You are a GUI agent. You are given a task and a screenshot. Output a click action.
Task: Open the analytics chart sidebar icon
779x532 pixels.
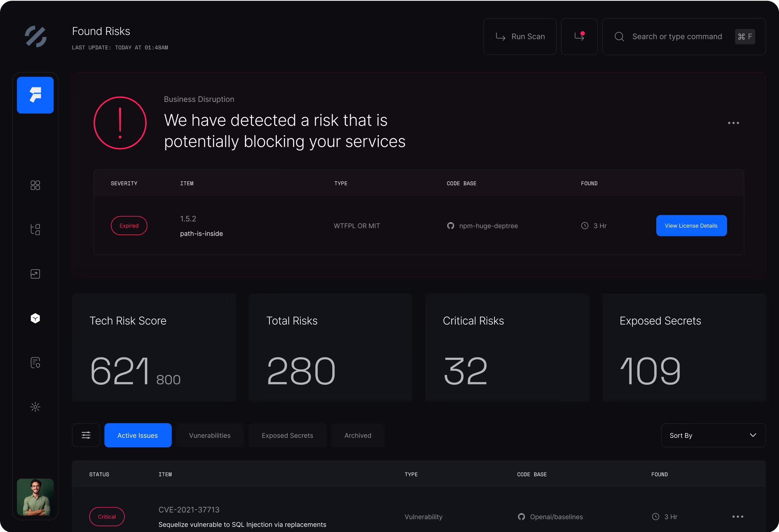(35, 274)
